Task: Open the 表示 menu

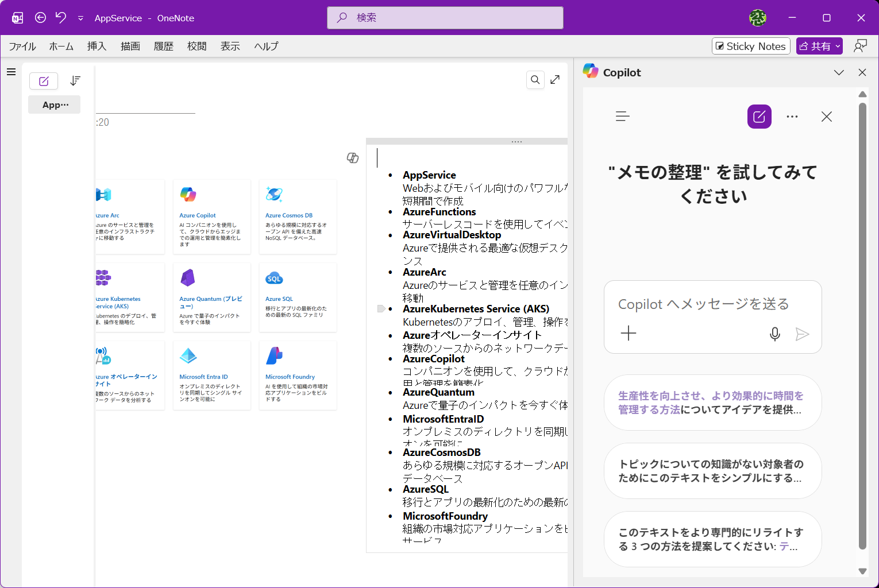Action: coord(229,46)
